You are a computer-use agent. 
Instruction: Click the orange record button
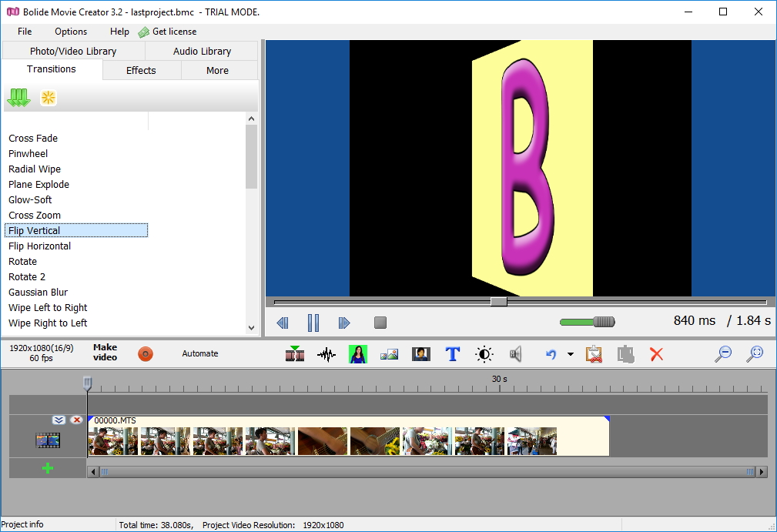[146, 353]
